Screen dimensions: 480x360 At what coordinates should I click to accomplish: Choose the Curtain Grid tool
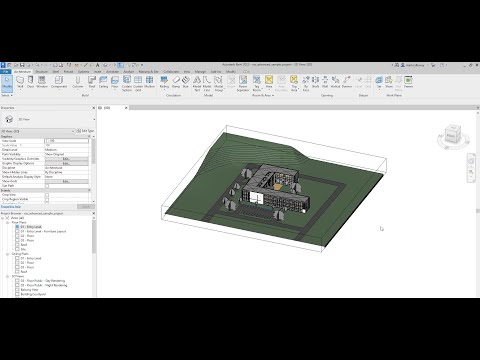point(138,83)
